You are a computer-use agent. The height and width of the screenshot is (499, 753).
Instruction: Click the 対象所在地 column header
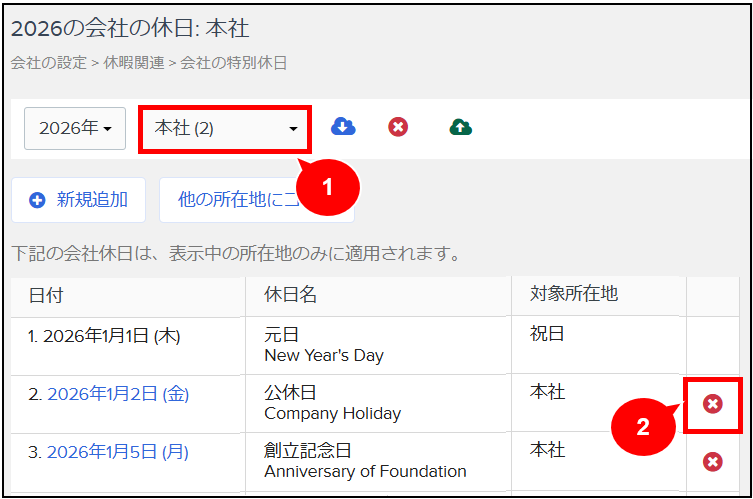tap(574, 294)
